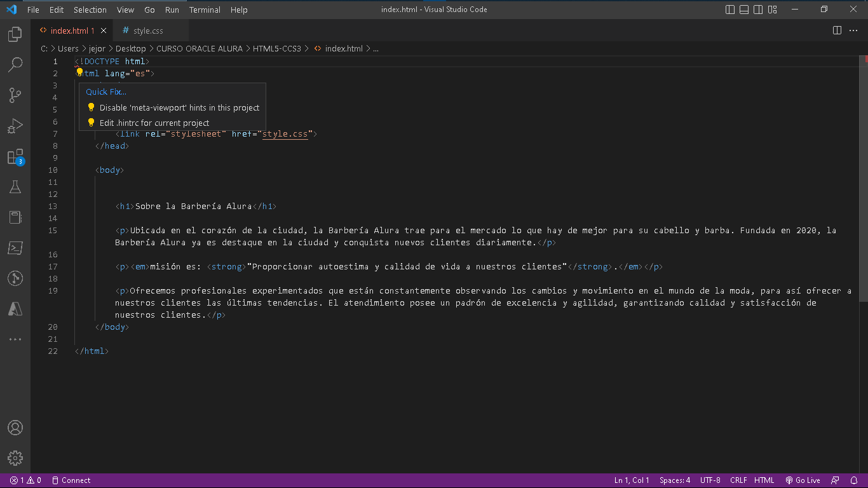Open the Run menu
The width and height of the screenshot is (868, 488).
tap(172, 10)
